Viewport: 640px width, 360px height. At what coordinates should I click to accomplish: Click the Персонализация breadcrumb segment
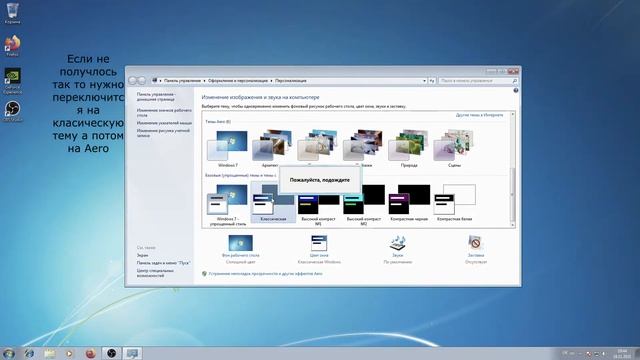tap(291, 81)
